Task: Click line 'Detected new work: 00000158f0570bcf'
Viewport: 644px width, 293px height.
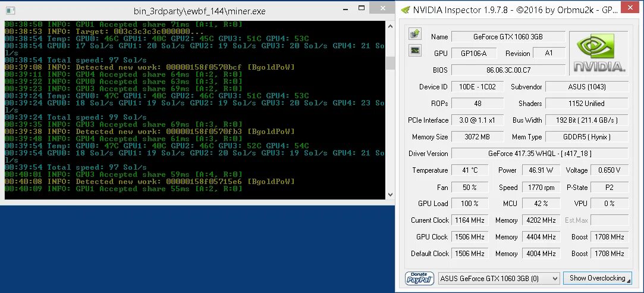Action: pos(149,67)
